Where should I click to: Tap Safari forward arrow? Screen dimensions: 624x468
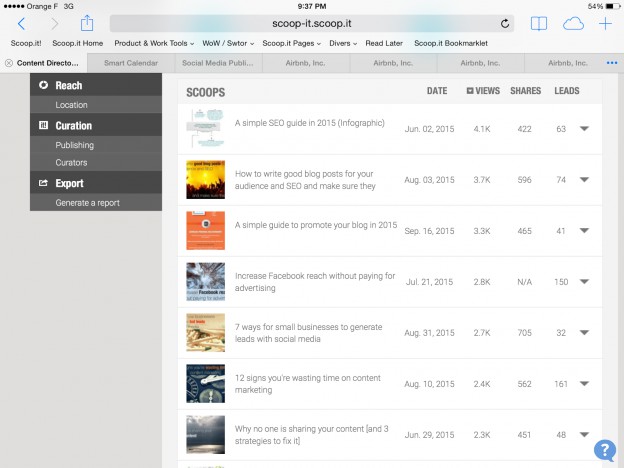[55, 24]
